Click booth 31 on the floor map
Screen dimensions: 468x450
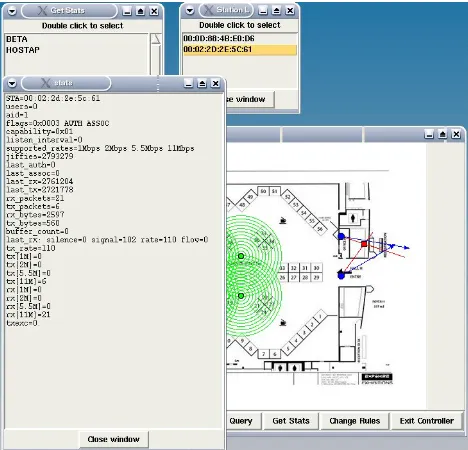pyautogui.click(x=305, y=268)
